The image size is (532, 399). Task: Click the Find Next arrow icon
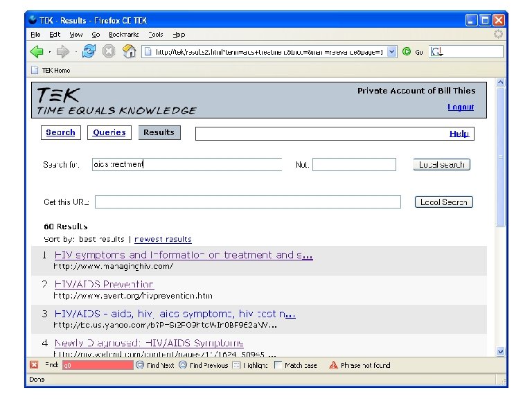point(140,365)
